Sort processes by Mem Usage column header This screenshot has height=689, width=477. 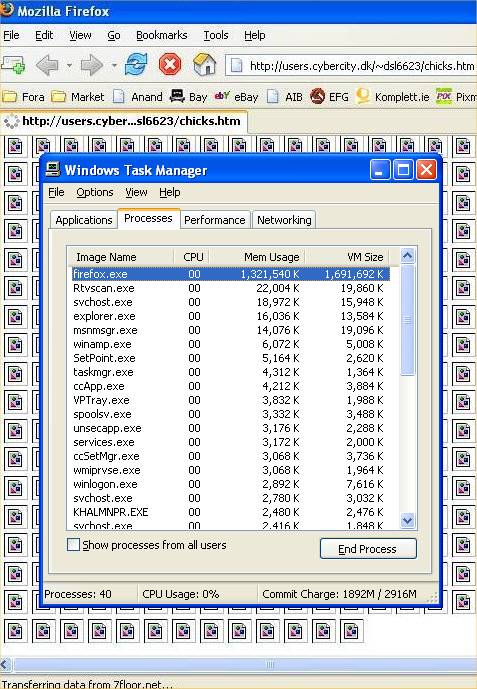tap(271, 257)
